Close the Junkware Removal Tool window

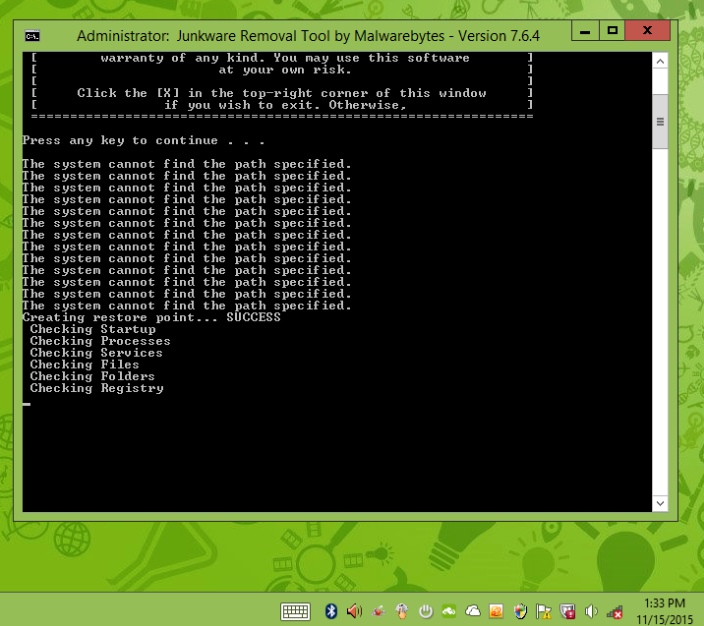[x=647, y=31]
